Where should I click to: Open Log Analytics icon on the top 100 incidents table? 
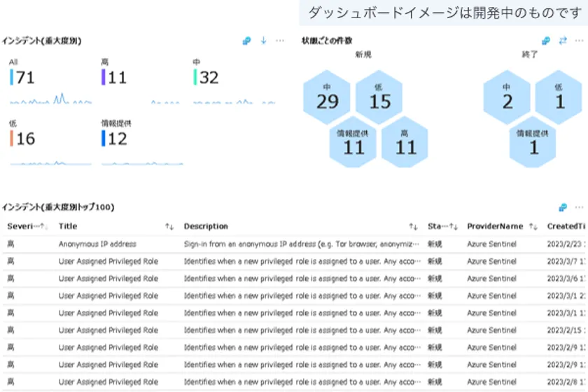tap(562, 207)
